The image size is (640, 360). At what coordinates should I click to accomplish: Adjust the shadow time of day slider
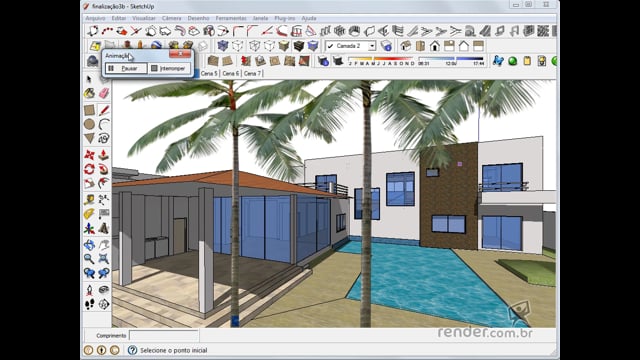pos(451,61)
